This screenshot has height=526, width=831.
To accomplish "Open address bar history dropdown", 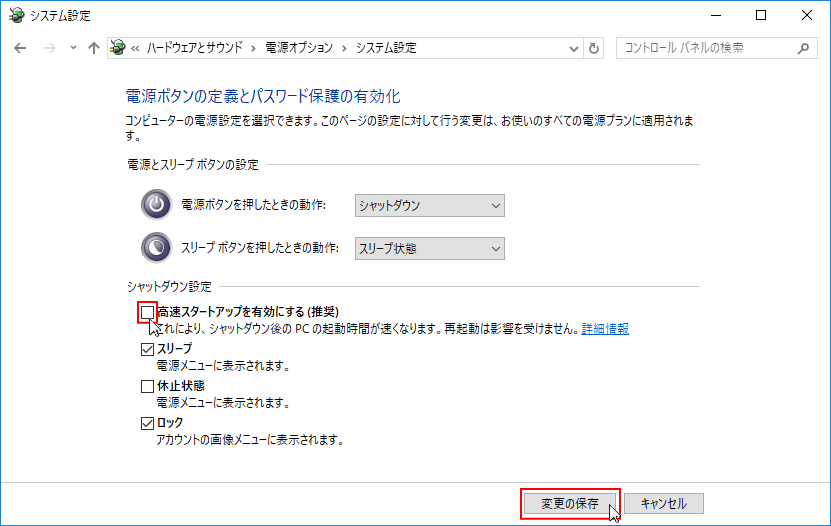I will click(x=573, y=49).
